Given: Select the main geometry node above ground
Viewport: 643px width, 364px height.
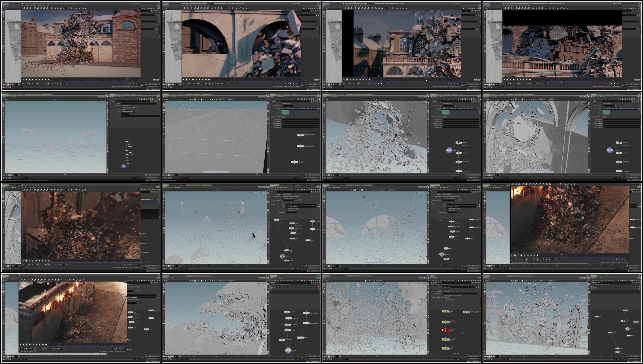Looking at the screenshot, I should click(x=446, y=311).
